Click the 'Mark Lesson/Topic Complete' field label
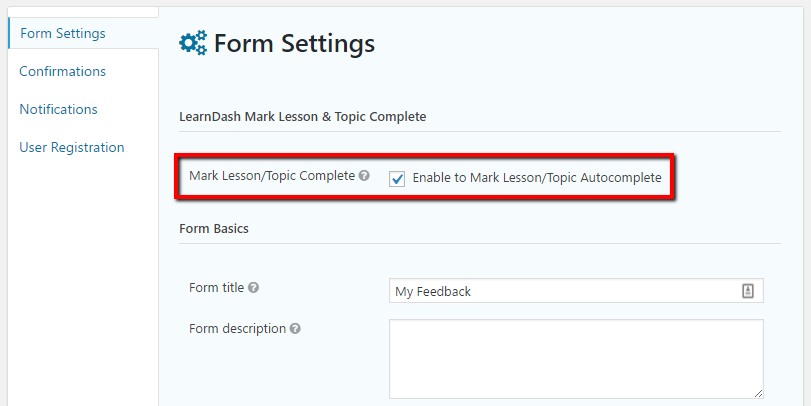Image resolution: width=811 pixels, height=406 pixels. [272, 176]
